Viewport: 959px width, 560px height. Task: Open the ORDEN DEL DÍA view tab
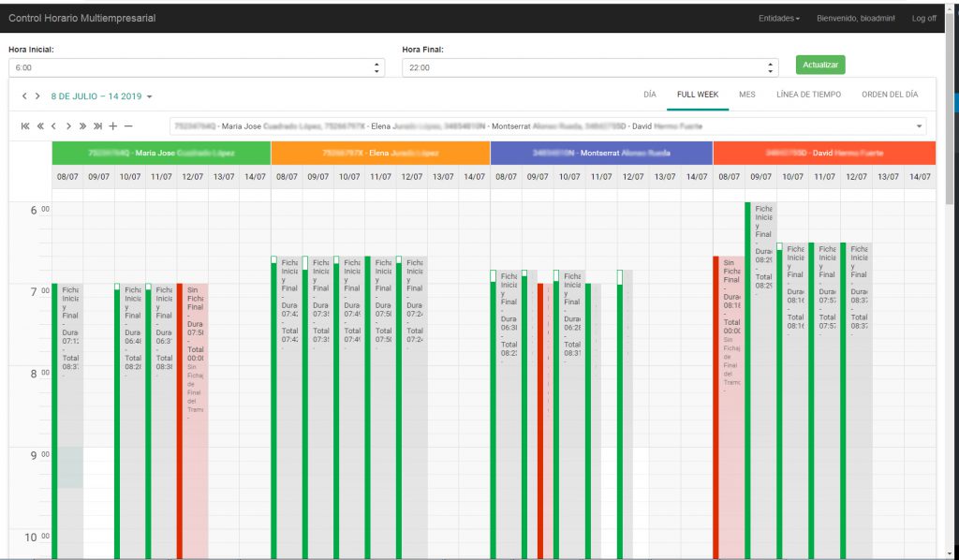coord(890,95)
